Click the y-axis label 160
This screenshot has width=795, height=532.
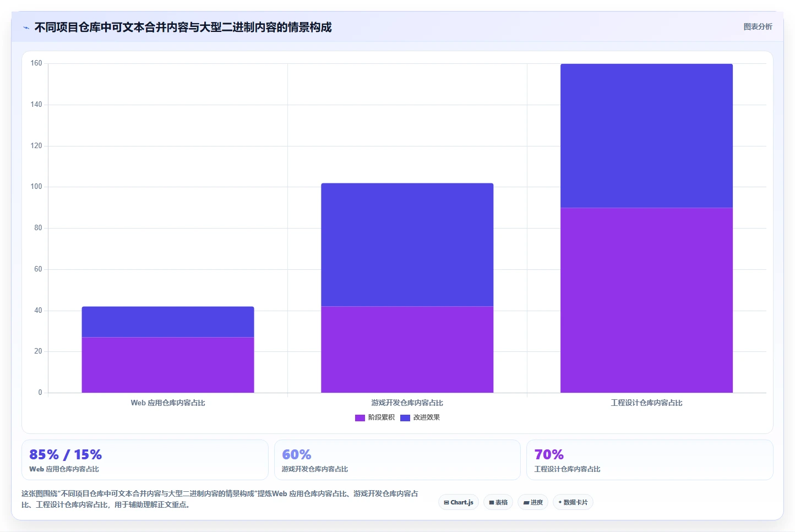pos(36,63)
